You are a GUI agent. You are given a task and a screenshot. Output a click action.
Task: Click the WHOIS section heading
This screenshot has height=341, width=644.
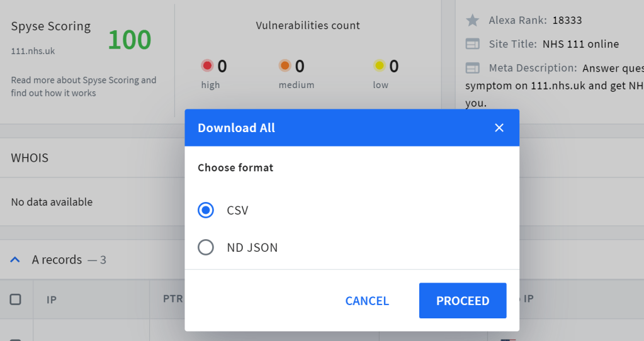pos(30,158)
